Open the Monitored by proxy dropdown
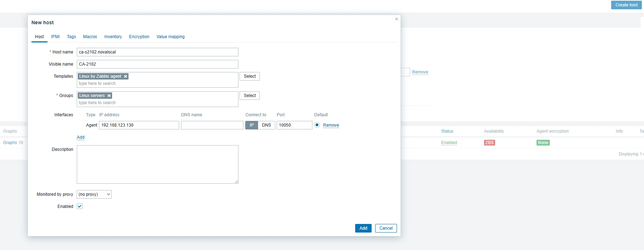 [94, 194]
